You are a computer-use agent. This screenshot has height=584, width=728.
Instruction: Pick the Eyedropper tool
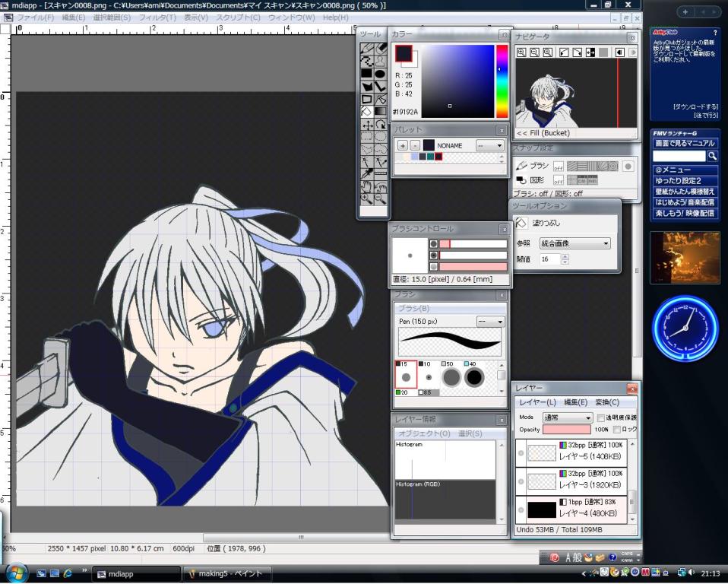367,175
